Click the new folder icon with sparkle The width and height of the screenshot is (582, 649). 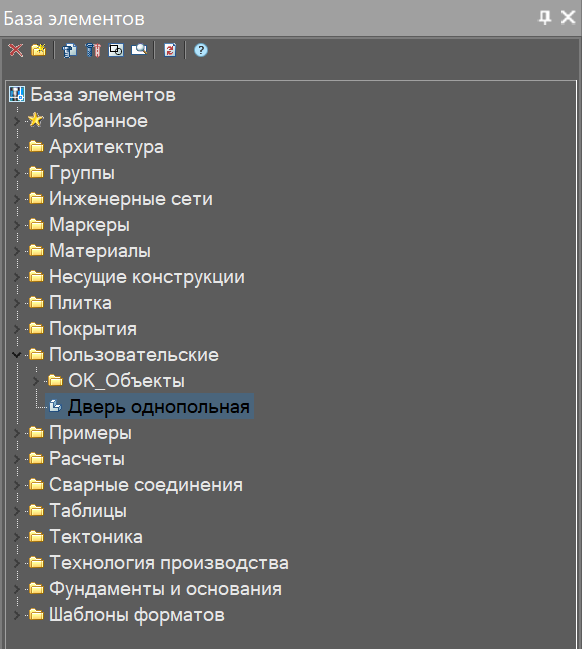point(38,50)
